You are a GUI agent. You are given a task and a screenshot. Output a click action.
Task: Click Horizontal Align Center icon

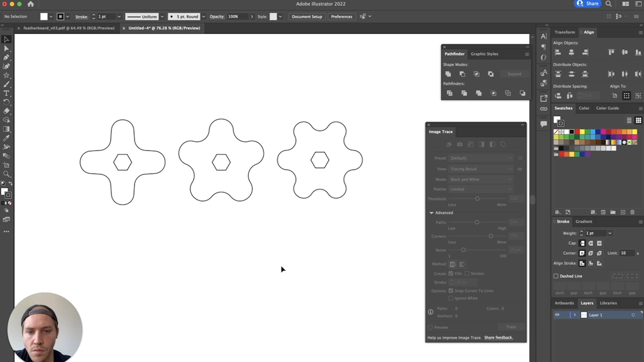pyautogui.click(x=571, y=52)
